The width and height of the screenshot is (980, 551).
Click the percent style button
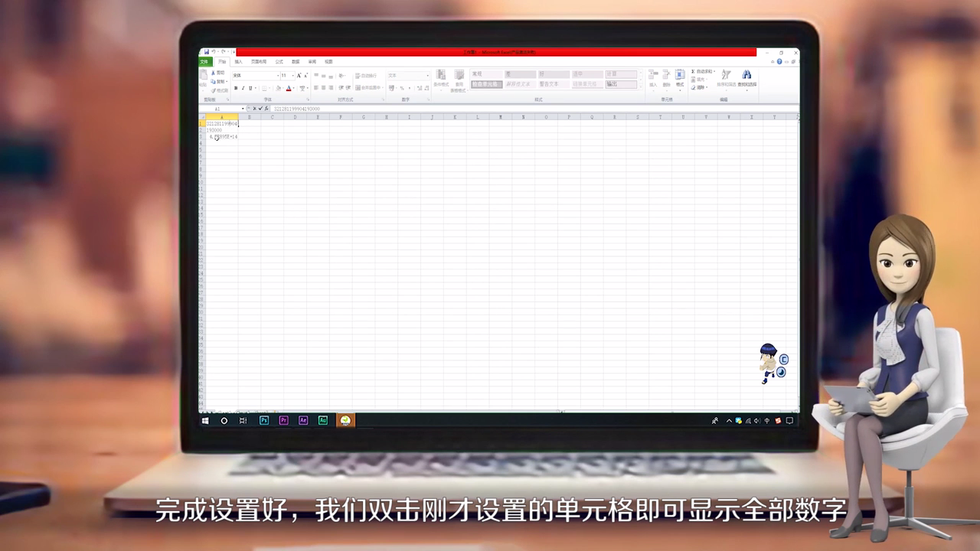[402, 88]
